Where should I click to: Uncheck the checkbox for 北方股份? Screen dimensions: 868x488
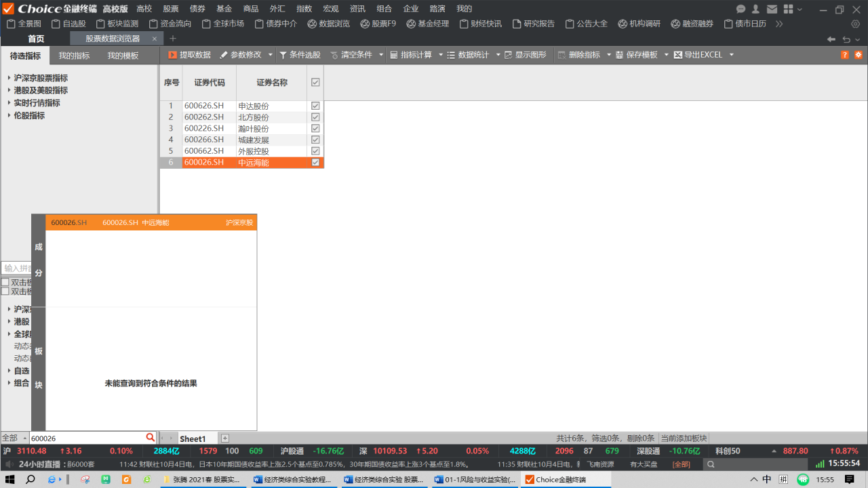[x=315, y=117]
